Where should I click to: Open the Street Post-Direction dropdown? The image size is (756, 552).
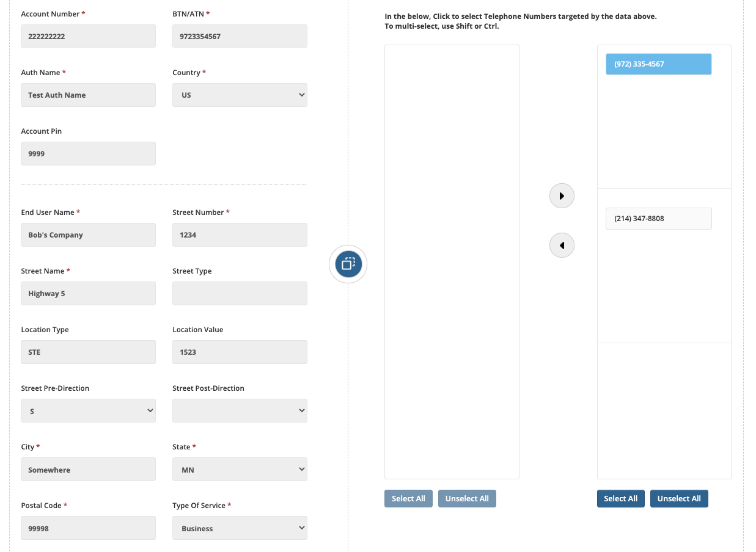tap(240, 411)
